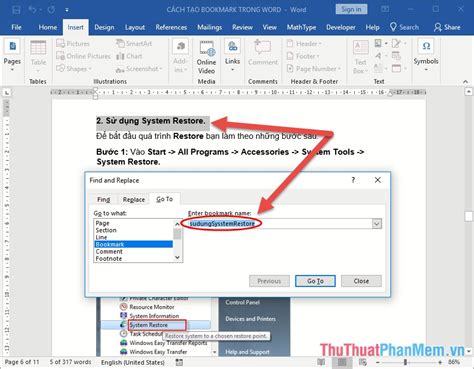This screenshot has width=474, height=369.
Task: Expand the bookmark name dropdown arrow
Action: [377, 224]
